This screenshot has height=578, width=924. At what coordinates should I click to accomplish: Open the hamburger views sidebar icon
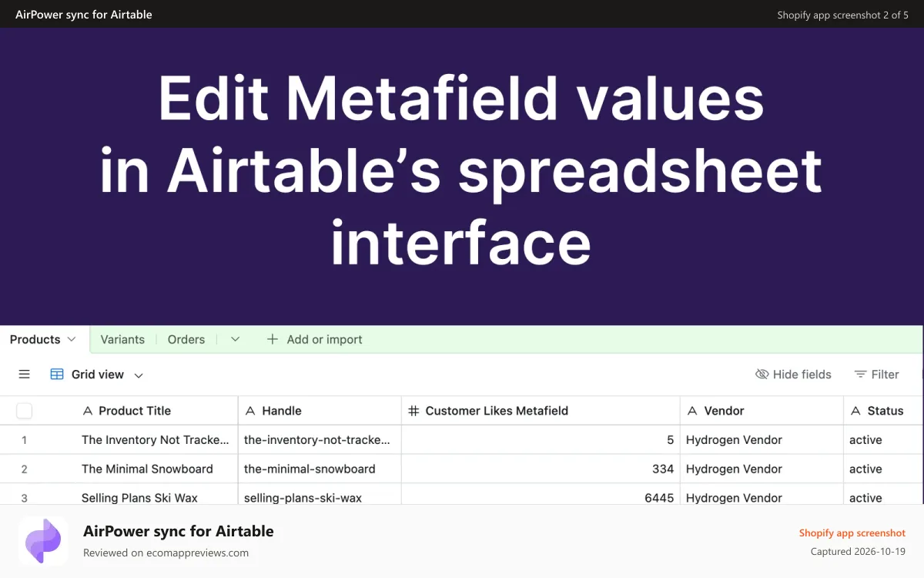click(25, 375)
